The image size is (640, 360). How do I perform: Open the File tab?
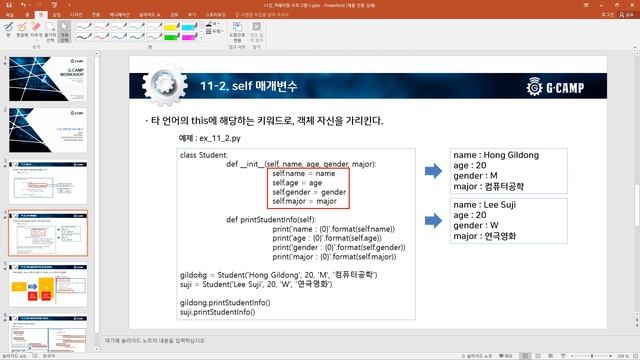(x=9, y=15)
